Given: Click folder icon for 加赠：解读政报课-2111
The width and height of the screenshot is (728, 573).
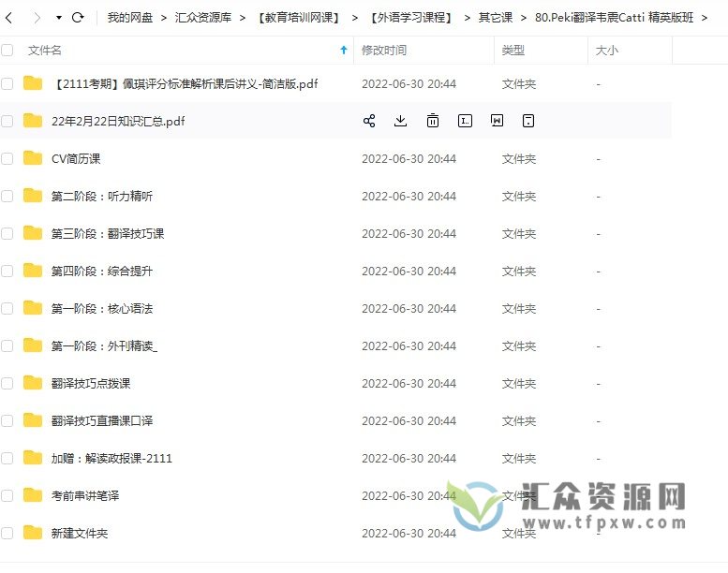Looking at the screenshot, I should pos(33,458).
